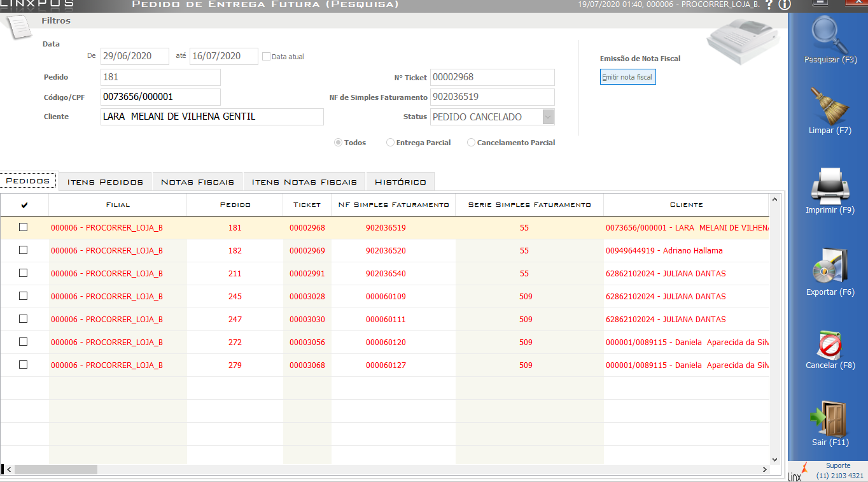Sort the table by Cliente column header
868x482 pixels.
point(686,205)
